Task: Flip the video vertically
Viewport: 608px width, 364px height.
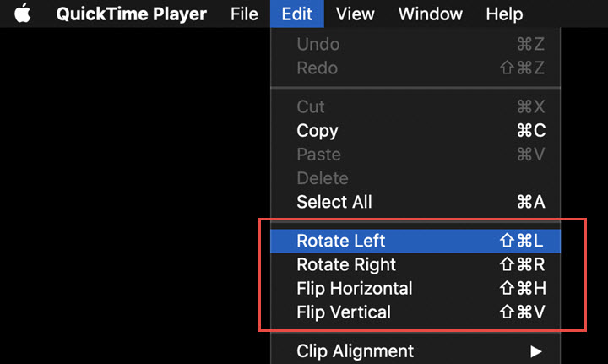Action: 344,312
